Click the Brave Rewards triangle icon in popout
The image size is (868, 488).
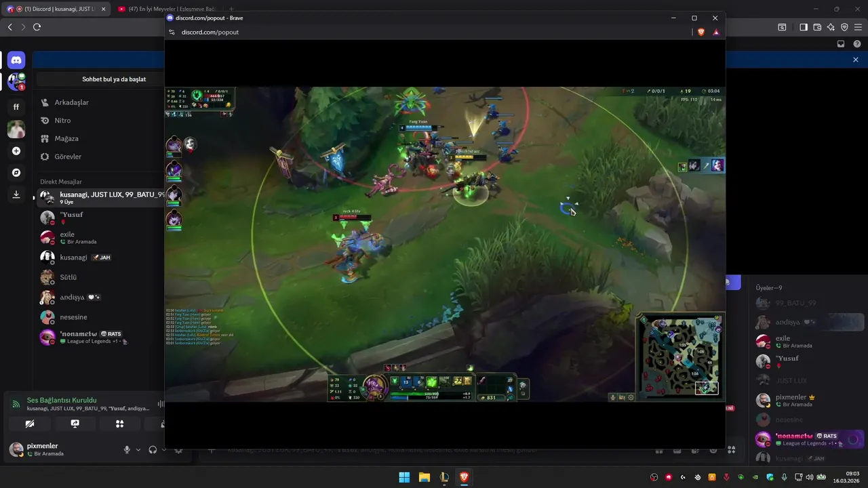716,32
